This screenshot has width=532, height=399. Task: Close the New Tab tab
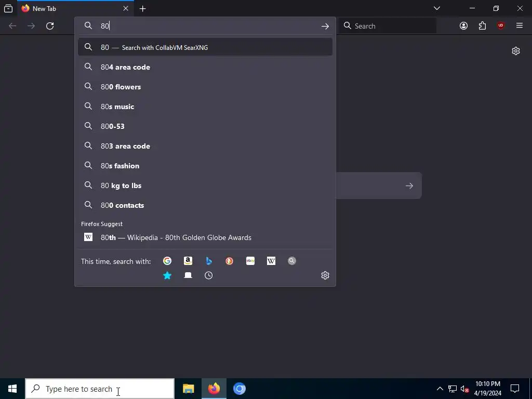[126, 8]
